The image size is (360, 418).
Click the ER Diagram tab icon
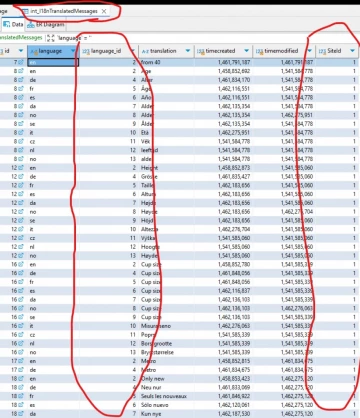tap(31, 24)
